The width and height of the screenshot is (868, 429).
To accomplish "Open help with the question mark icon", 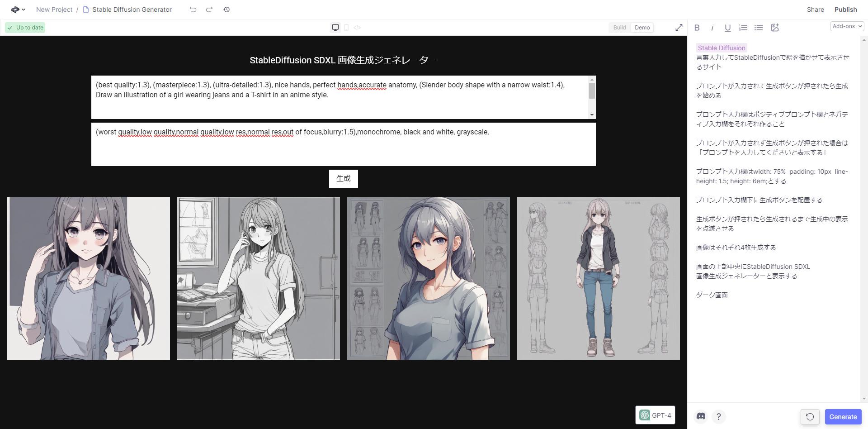I will tap(718, 416).
